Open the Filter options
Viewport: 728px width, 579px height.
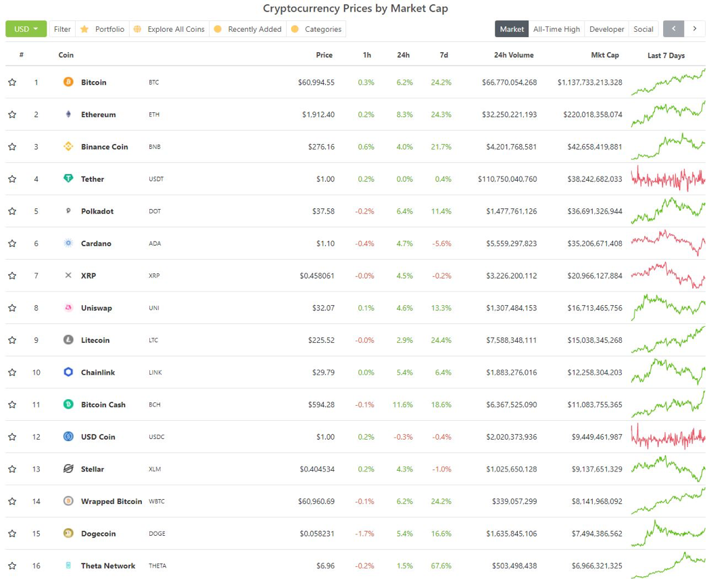click(x=62, y=29)
